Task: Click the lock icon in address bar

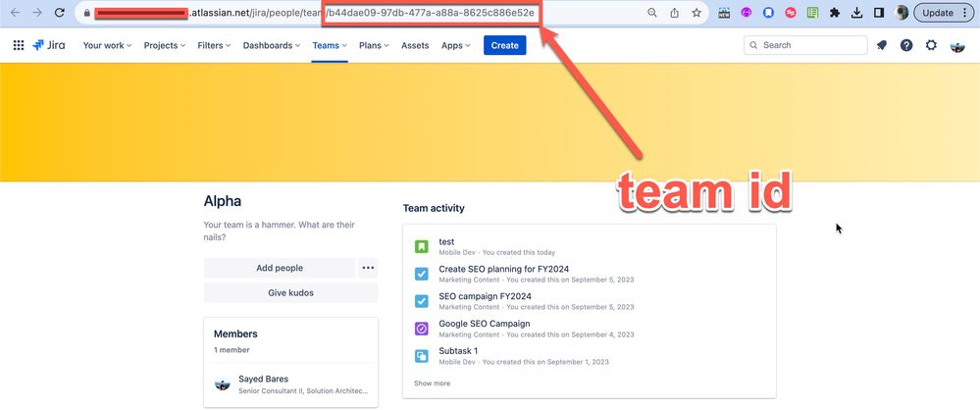Action: (x=87, y=13)
